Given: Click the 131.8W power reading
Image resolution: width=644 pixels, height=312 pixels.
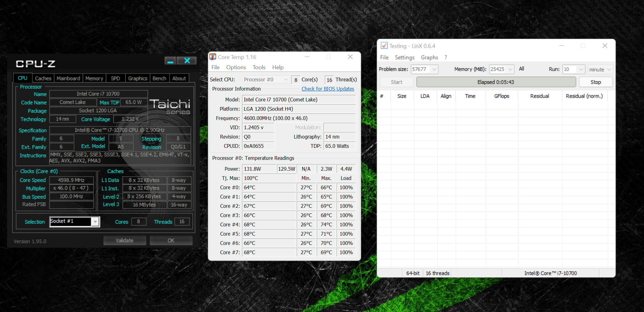Looking at the screenshot, I should coord(259,169).
